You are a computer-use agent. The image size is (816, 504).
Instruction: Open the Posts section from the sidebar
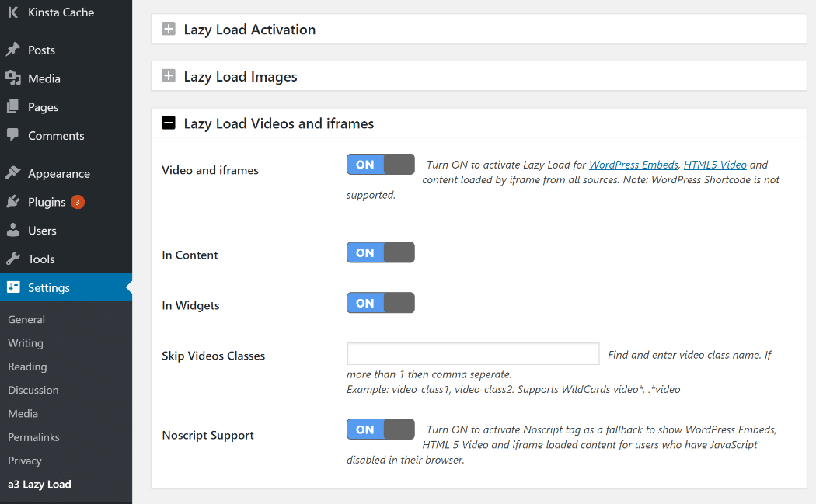tap(15, 49)
